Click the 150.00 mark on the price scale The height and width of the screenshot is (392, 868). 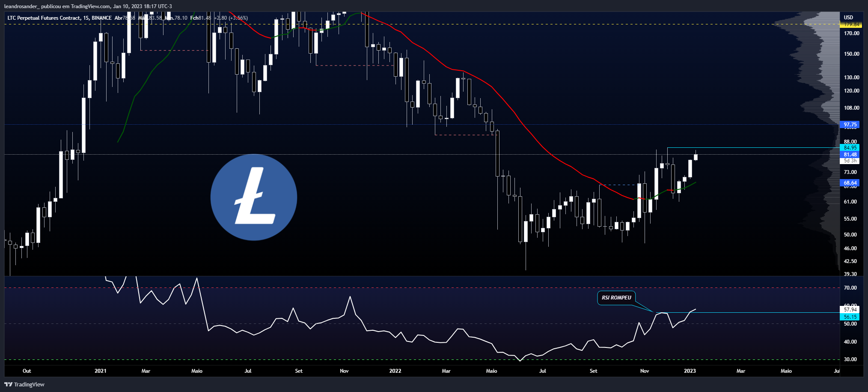tap(851, 54)
